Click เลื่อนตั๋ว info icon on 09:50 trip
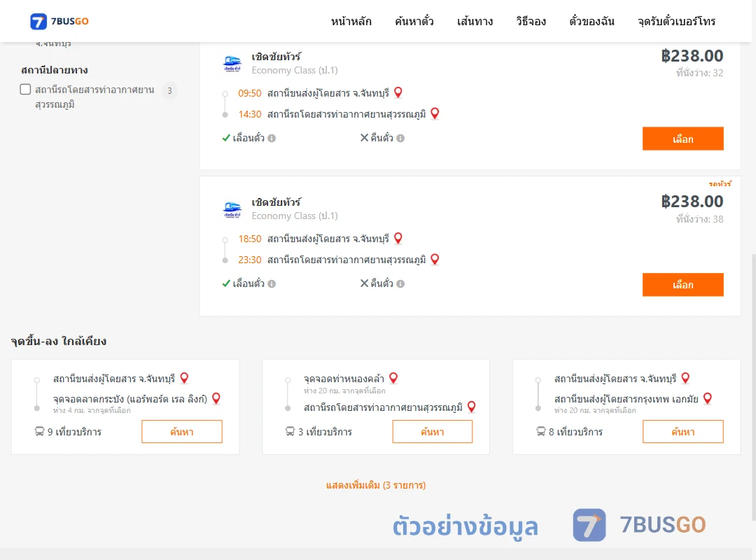The image size is (756, 560). 272,139
